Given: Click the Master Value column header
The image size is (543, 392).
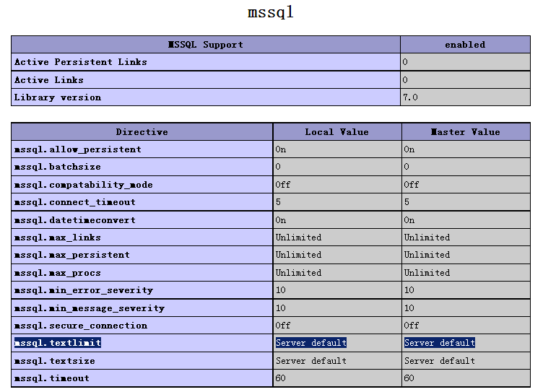Looking at the screenshot, I should point(466,132).
